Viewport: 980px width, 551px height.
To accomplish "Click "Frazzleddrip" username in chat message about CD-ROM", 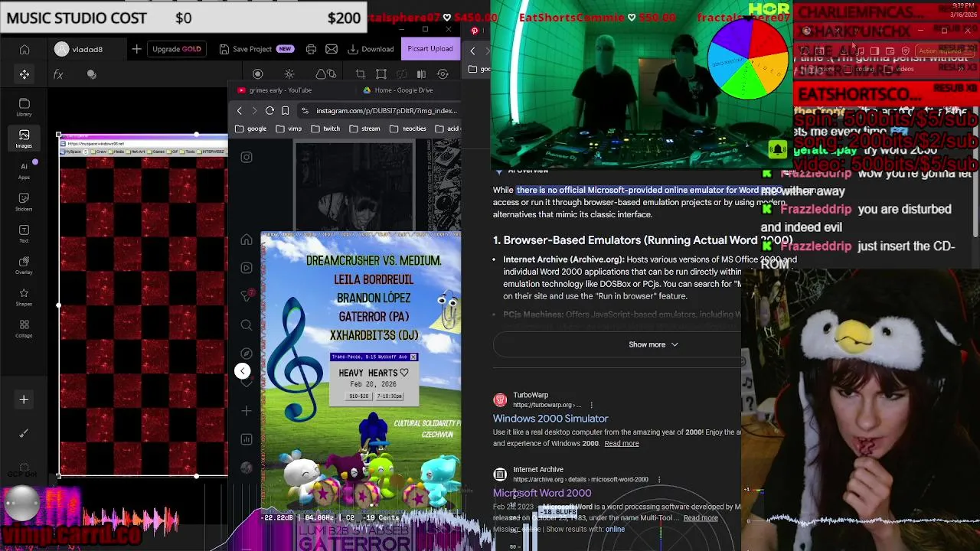I will 815,246.
